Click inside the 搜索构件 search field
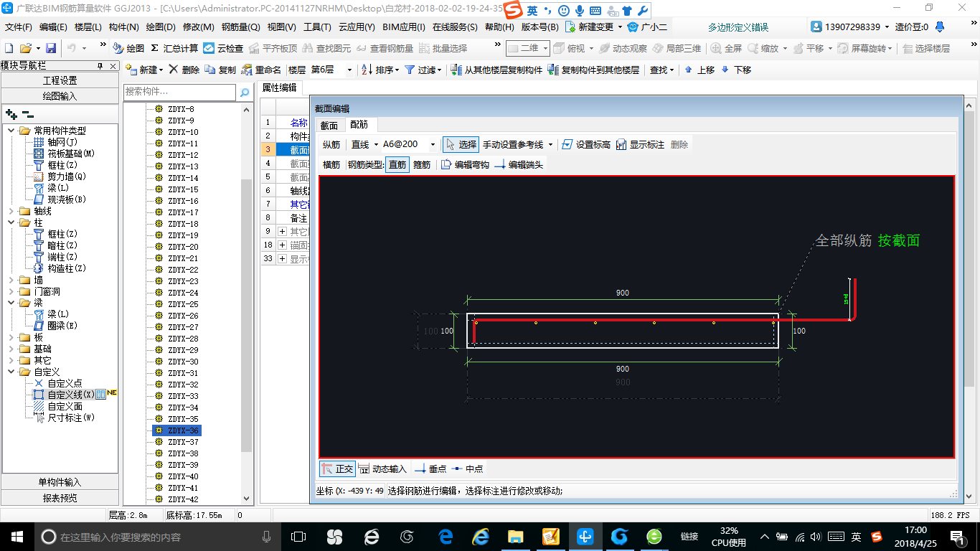The width and height of the screenshot is (980, 551). [179, 92]
